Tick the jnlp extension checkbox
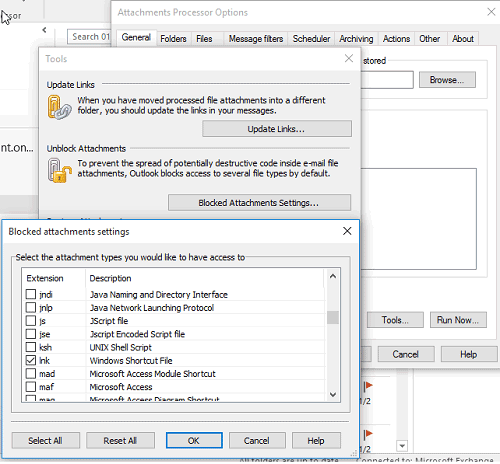This screenshot has height=464, width=500. click(x=31, y=307)
